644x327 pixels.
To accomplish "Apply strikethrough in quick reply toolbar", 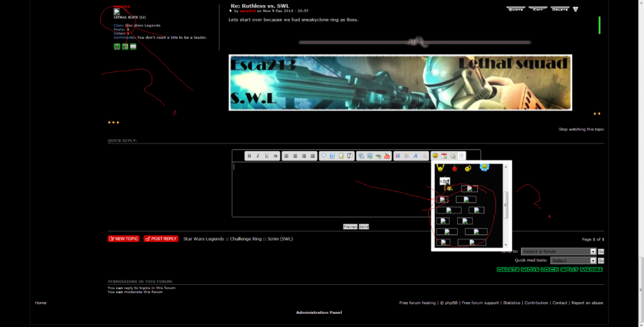I will (x=275, y=156).
